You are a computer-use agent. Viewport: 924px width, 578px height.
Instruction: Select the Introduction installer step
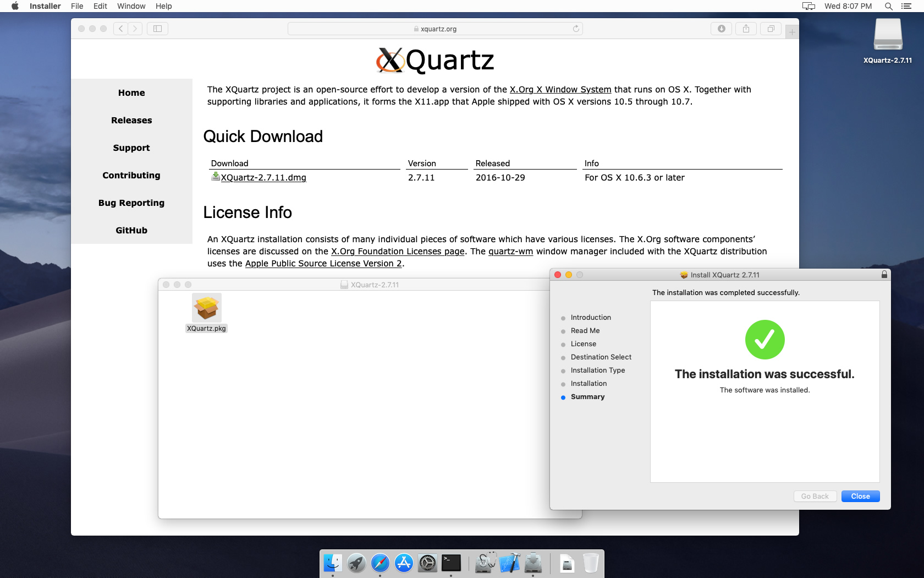[x=591, y=318]
